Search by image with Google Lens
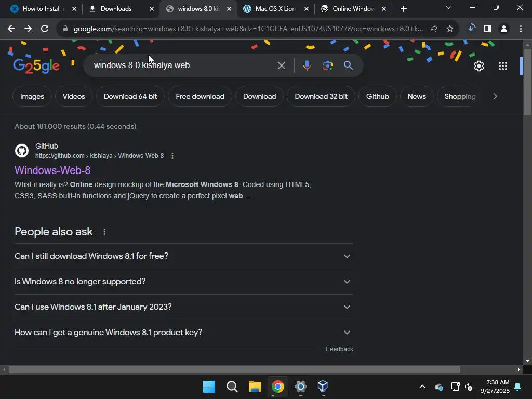 click(327, 65)
